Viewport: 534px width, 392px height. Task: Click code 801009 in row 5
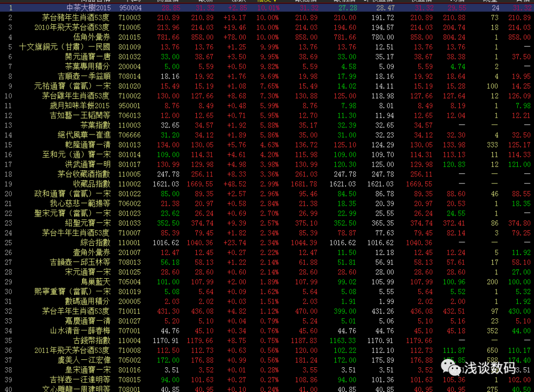pyautogui.click(x=130, y=47)
